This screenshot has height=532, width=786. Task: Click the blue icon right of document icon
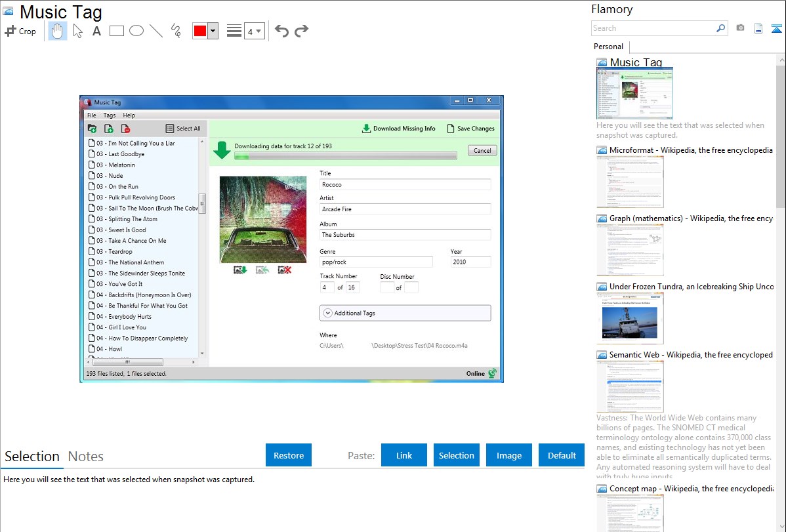tap(776, 28)
